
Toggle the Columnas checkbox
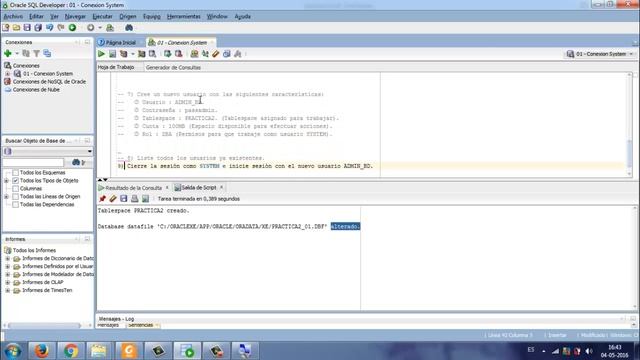point(16,189)
